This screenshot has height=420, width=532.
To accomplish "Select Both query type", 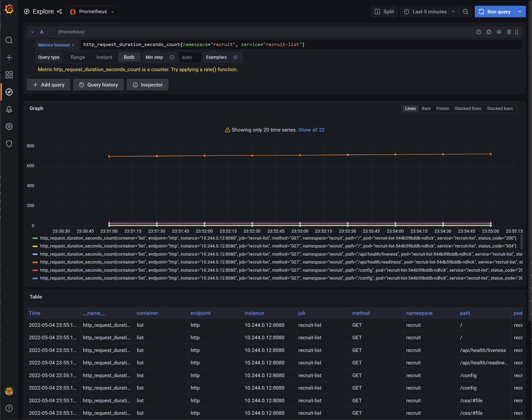I will click(129, 57).
